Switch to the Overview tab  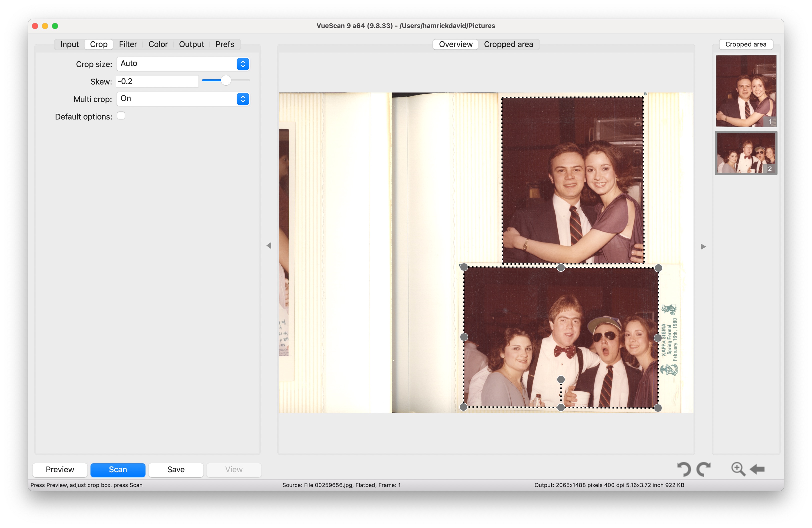(x=455, y=44)
